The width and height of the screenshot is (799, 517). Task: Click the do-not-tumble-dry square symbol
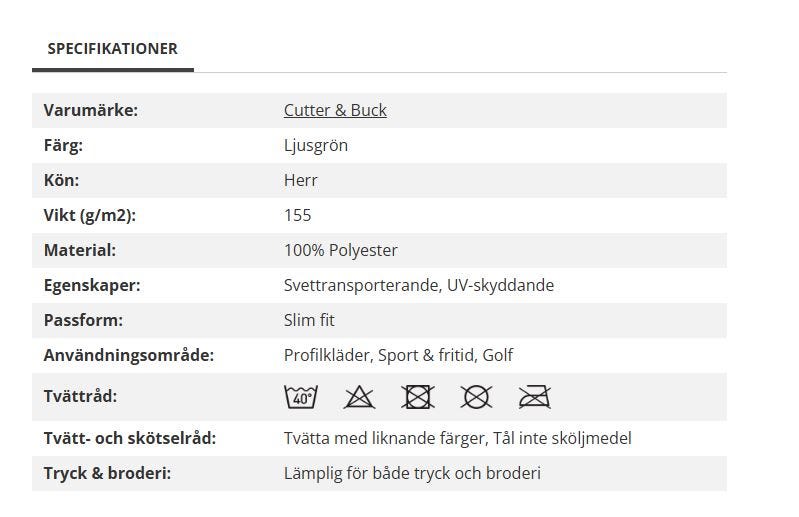click(417, 397)
